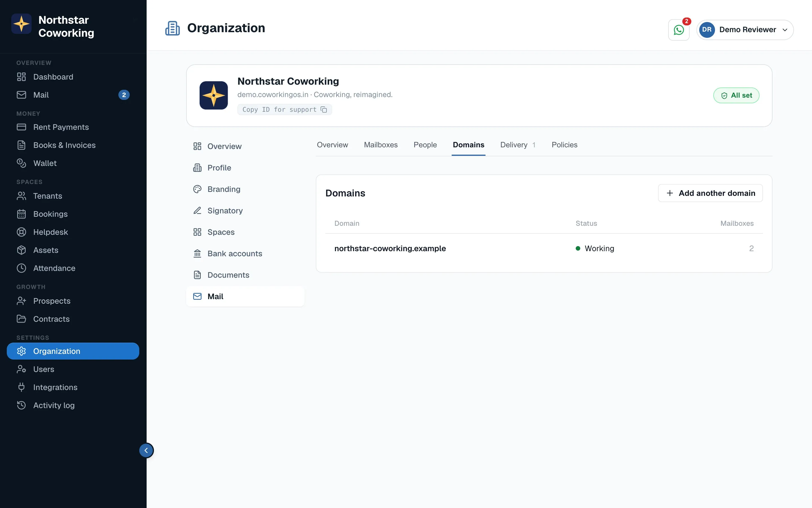Image resolution: width=812 pixels, height=508 pixels.
Task: Click the Northstar Coworking organization logo thumbnail
Action: point(214,95)
